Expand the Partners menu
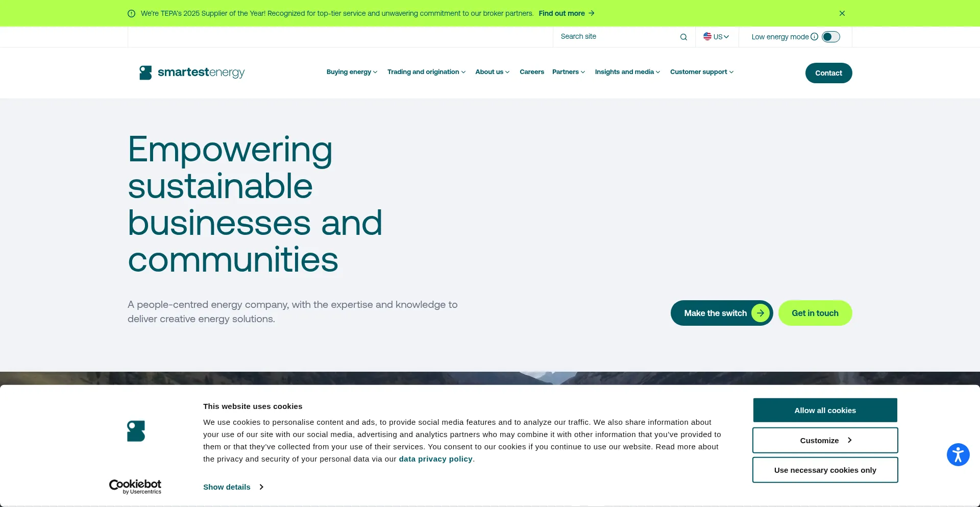The width and height of the screenshot is (980, 507). 569,72
